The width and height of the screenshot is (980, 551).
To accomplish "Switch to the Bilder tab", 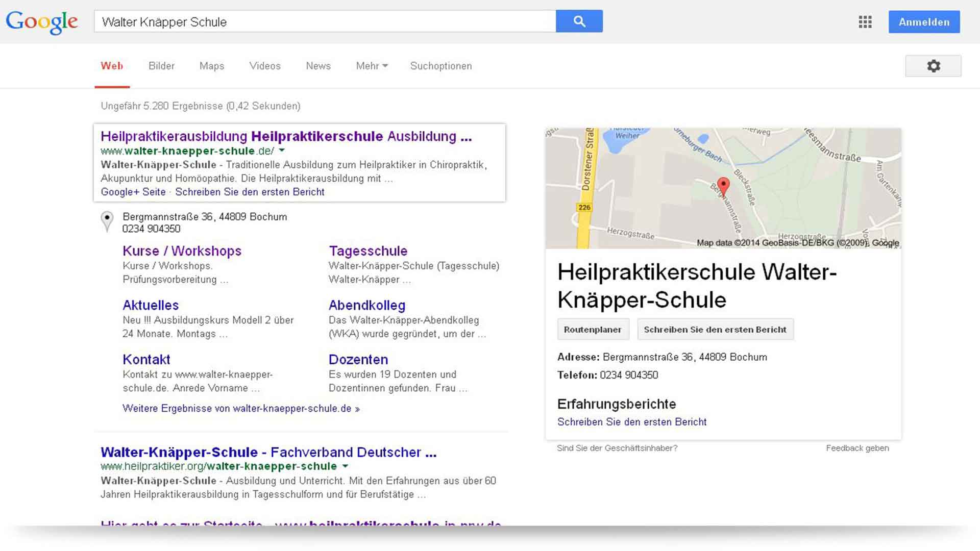I will pos(161,66).
